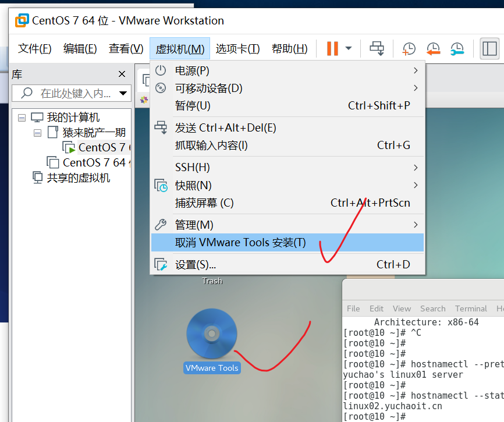Toggle the library sidebar view icon
The height and width of the screenshot is (422, 504).
click(x=489, y=49)
